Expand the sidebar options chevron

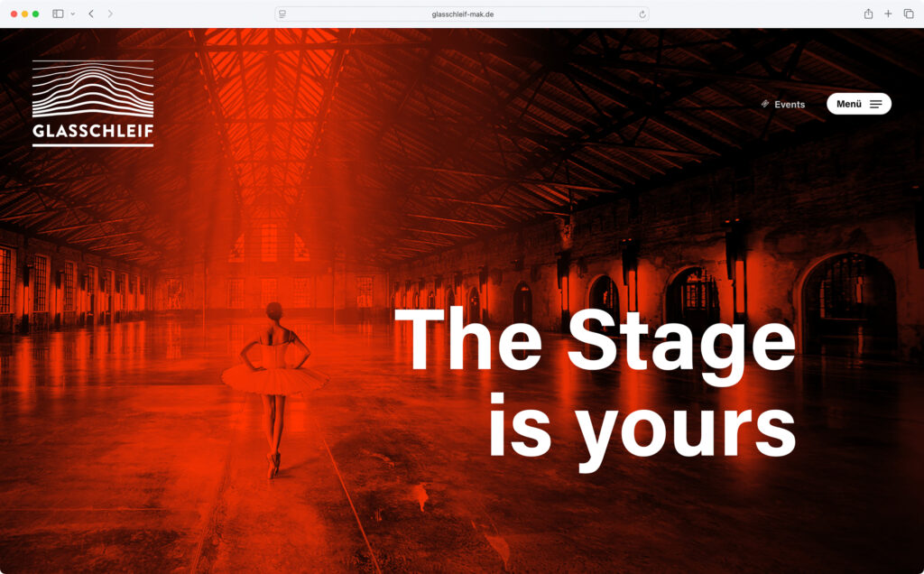click(72, 14)
